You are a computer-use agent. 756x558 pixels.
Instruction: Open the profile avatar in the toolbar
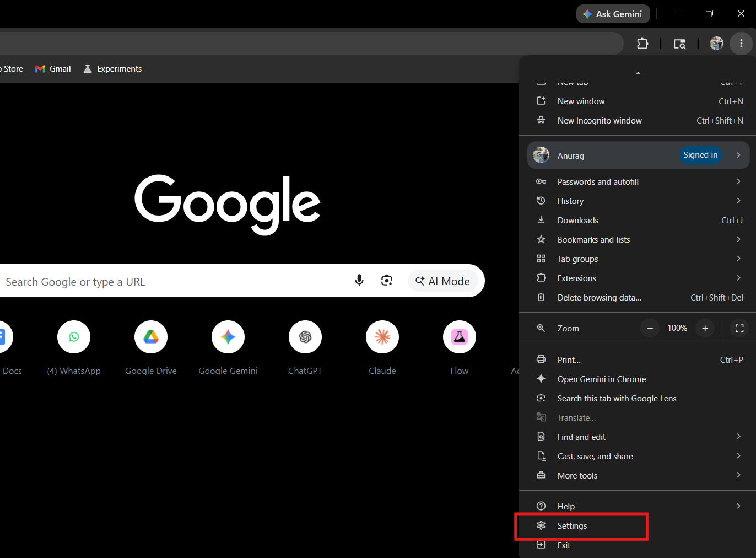716,44
